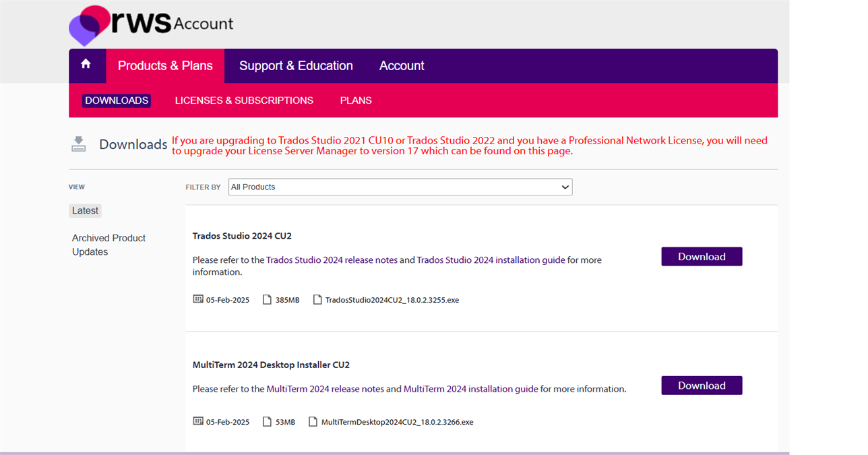Click the 53MB file size text
The height and width of the screenshot is (455, 868).
286,422
